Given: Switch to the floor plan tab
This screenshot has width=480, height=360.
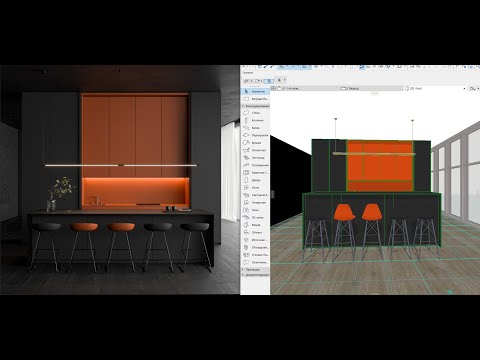Looking at the screenshot, I should [307, 88].
